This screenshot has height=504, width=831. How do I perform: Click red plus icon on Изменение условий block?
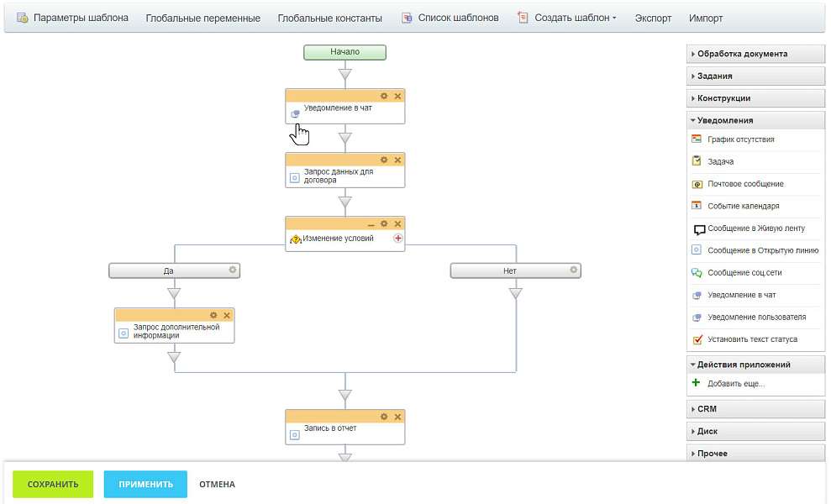[x=398, y=238]
